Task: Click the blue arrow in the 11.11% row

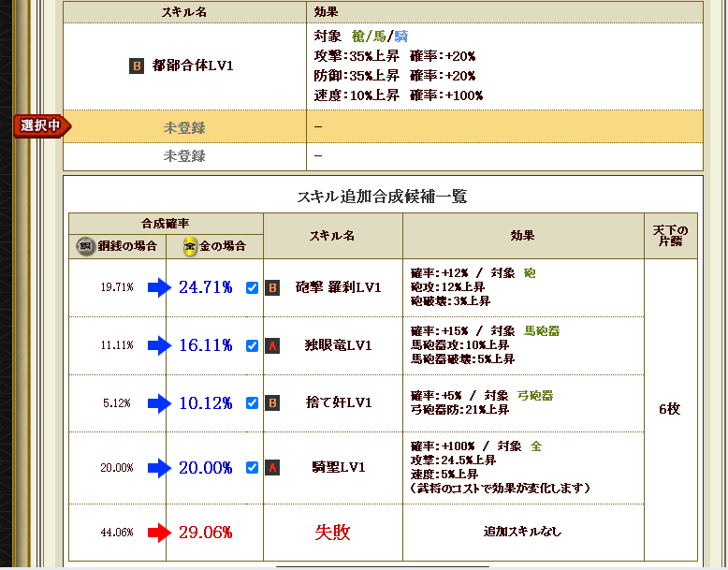Action: click(x=159, y=345)
